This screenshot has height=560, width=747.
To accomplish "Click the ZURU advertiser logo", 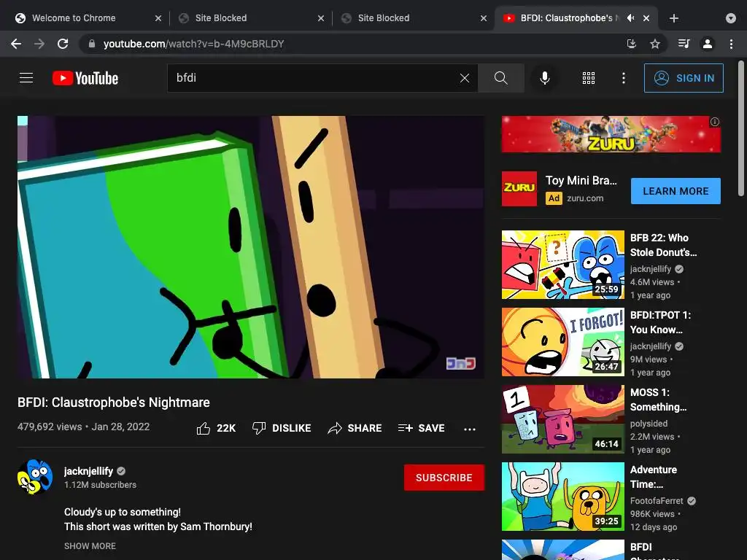I will click(x=519, y=189).
